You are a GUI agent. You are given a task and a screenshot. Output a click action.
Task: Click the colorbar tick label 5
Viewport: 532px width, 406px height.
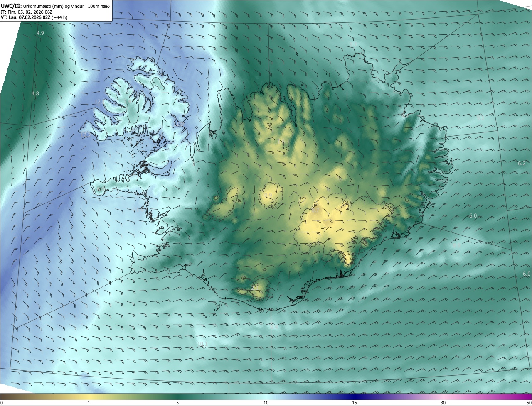click(177, 403)
